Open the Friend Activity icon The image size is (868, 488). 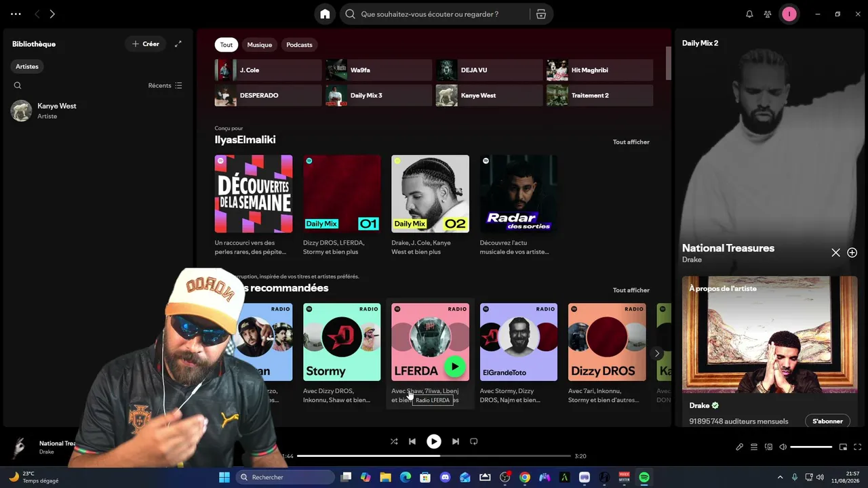(x=768, y=14)
